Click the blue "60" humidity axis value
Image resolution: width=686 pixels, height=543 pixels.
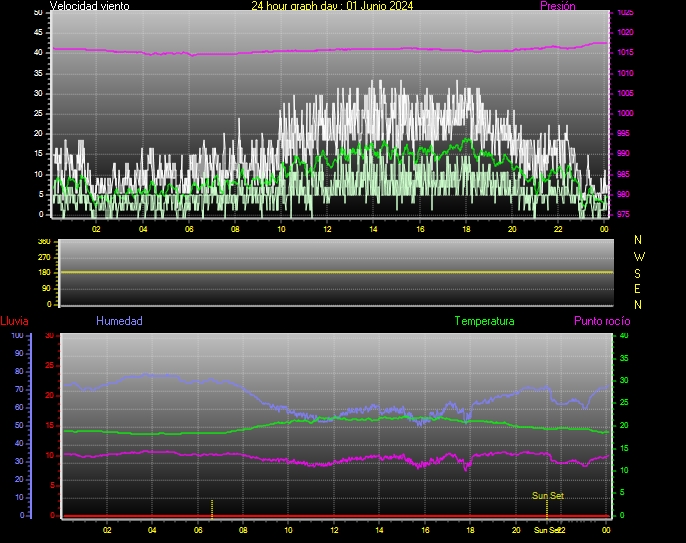19,407
